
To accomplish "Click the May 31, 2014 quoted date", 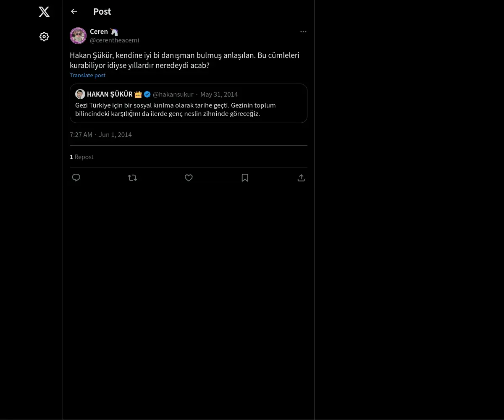I will coord(219,94).
